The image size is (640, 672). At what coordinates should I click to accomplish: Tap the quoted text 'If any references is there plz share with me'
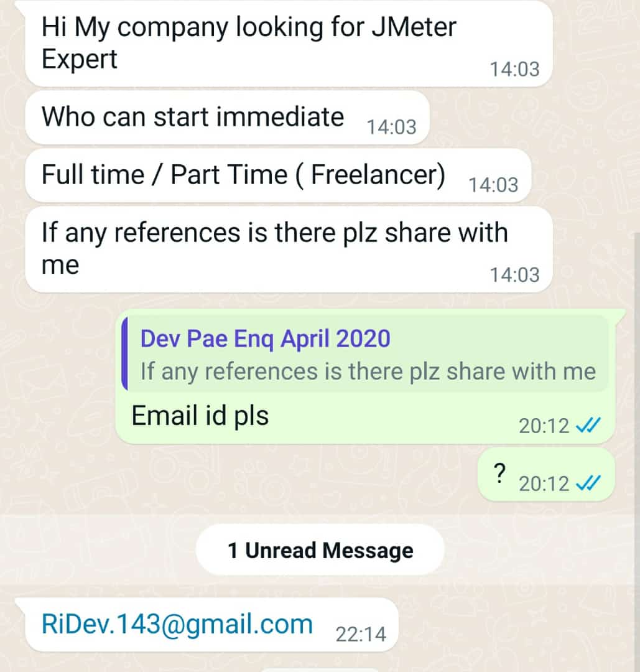[x=368, y=371]
